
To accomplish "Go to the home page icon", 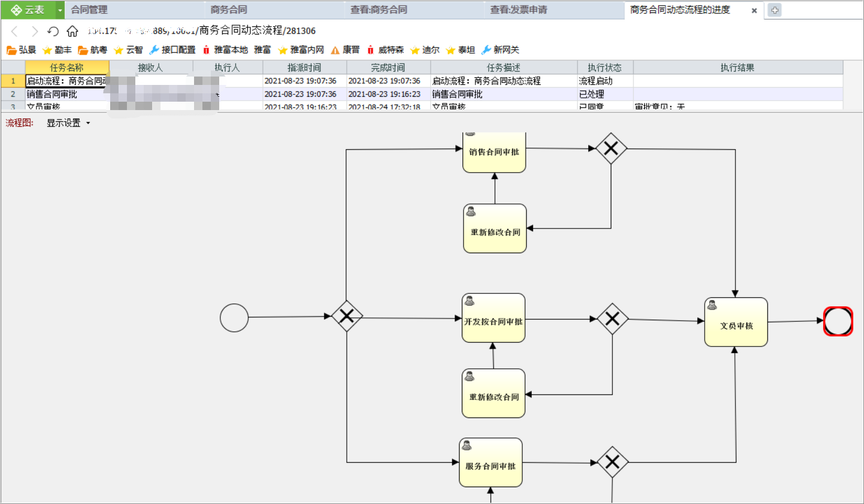I will click(72, 31).
